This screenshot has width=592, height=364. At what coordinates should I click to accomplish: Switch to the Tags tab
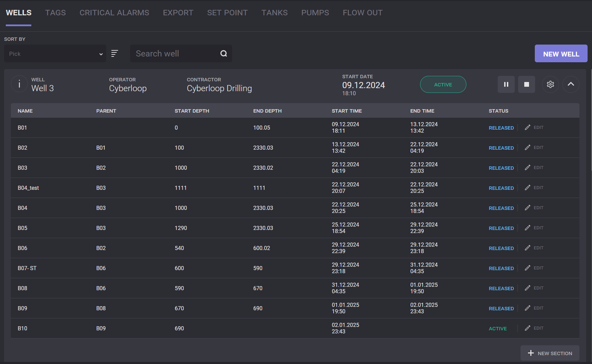pyautogui.click(x=55, y=13)
